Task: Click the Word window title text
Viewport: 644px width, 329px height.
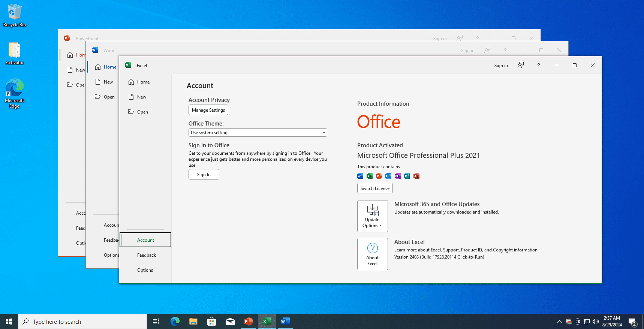Action: (109, 51)
